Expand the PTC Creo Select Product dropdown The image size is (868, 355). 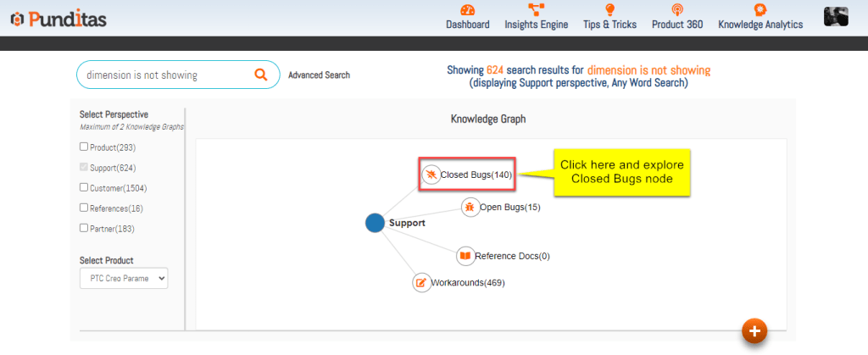click(124, 278)
